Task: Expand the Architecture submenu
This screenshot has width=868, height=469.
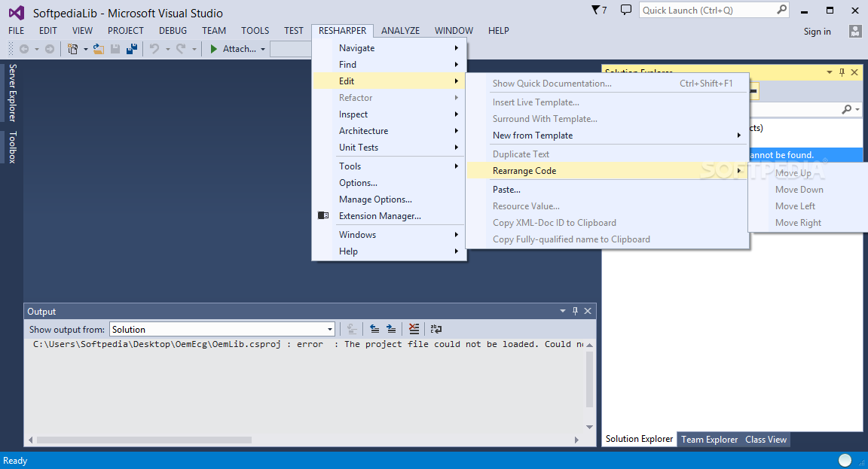Action: (389, 131)
